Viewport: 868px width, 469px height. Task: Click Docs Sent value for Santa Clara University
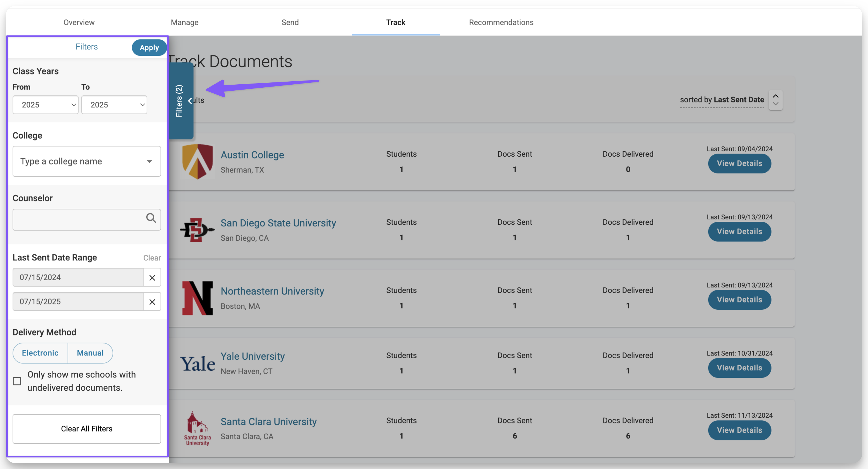point(514,436)
